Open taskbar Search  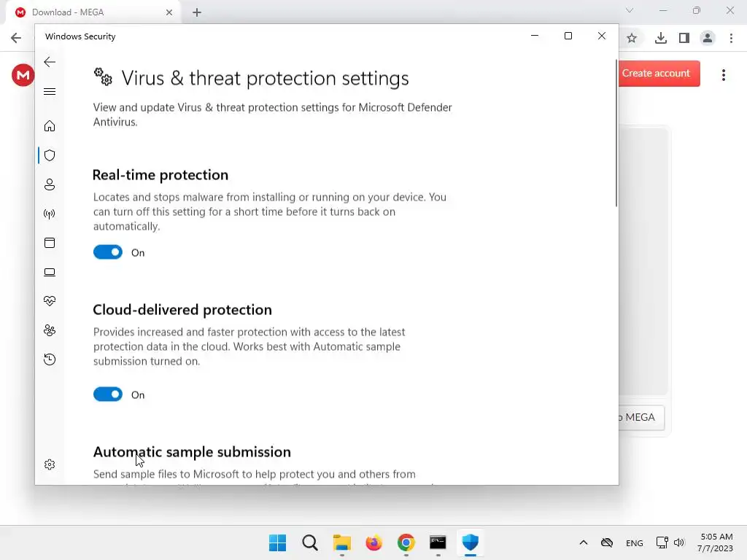[309, 542]
